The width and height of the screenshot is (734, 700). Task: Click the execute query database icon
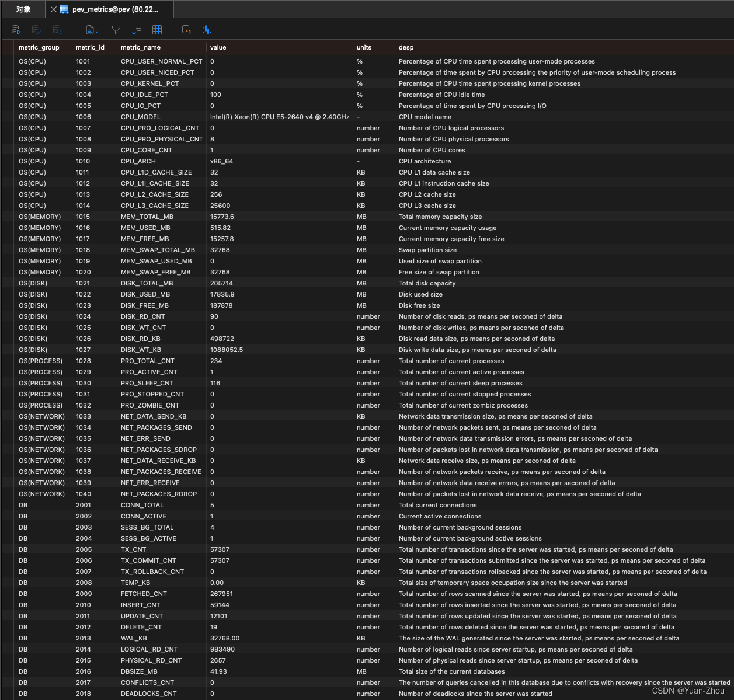15,29
